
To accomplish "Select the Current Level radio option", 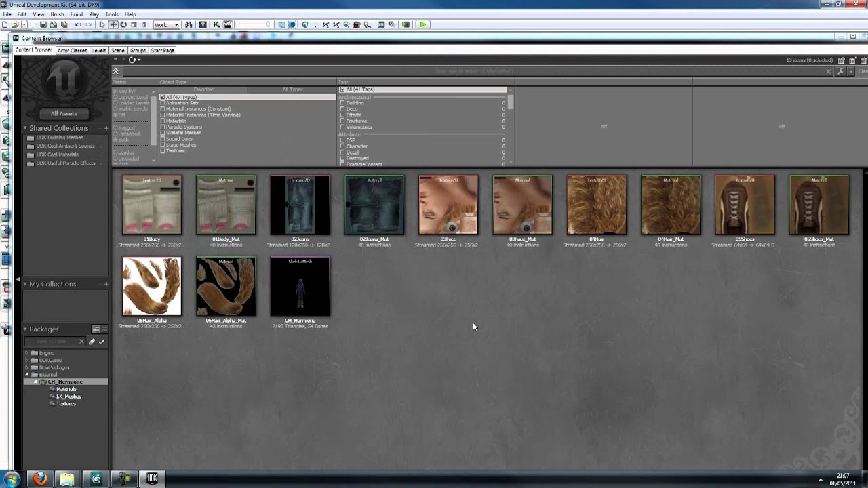I will coord(115,97).
